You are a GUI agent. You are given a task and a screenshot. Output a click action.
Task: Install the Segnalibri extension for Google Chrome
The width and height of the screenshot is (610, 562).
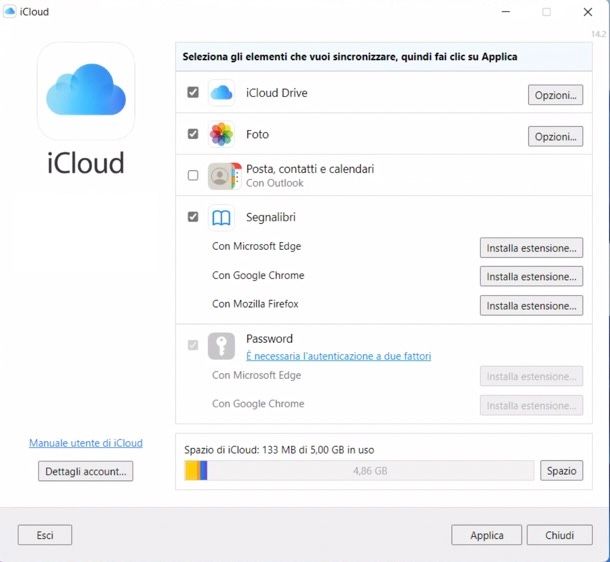531,277
